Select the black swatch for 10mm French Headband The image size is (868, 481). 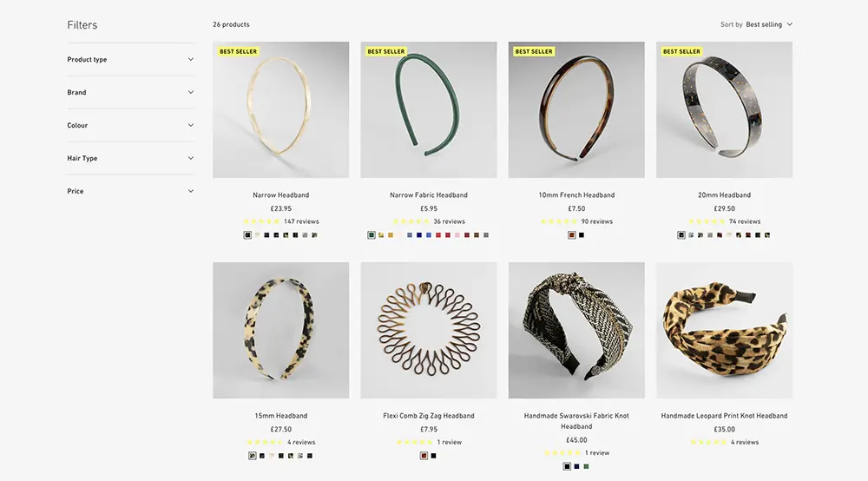(x=582, y=235)
